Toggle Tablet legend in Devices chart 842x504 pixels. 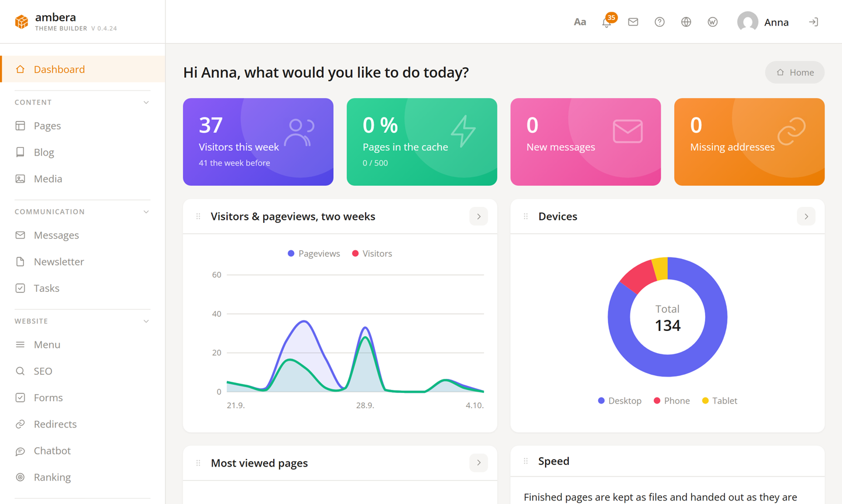[720, 401]
